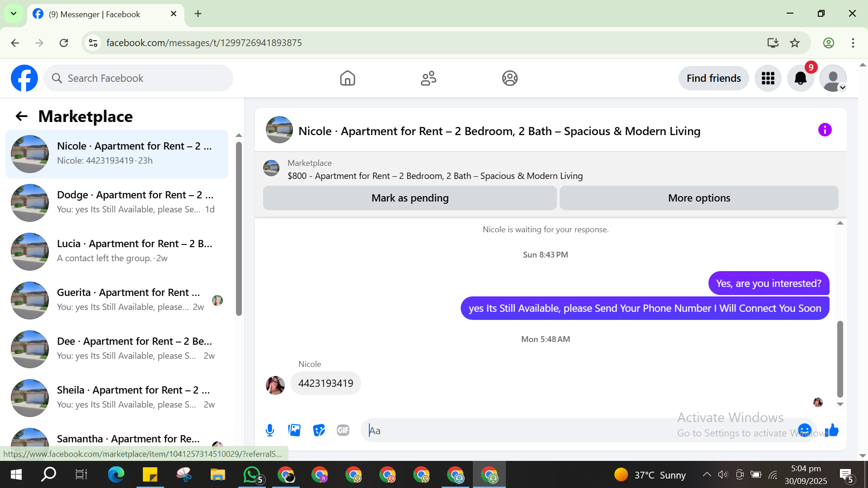Click the 4423193419 message bubble

(325, 383)
